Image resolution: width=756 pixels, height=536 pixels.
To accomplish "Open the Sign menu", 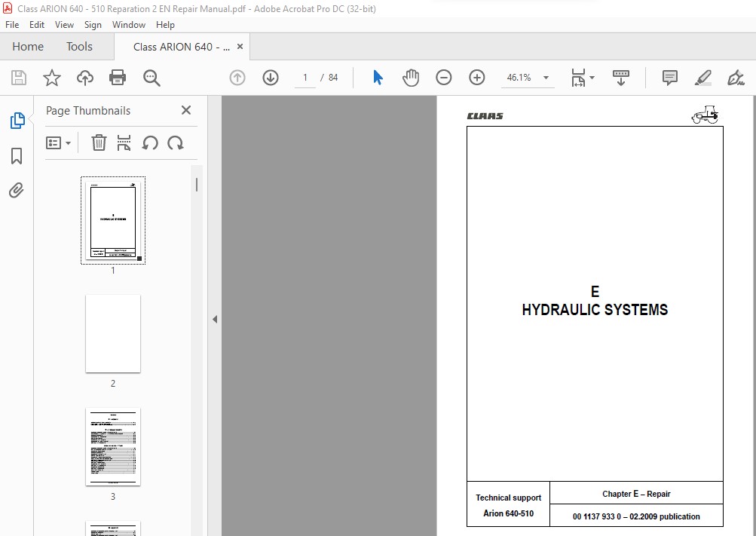I will click(93, 25).
